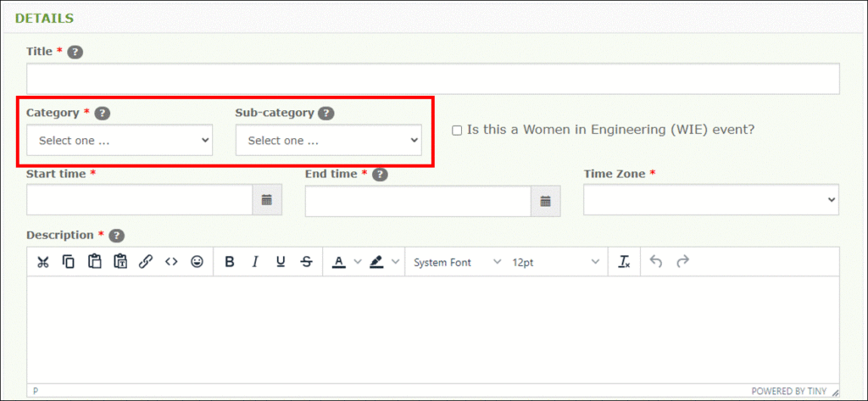Open the Category dropdown
This screenshot has width=868, height=401.
click(x=120, y=140)
